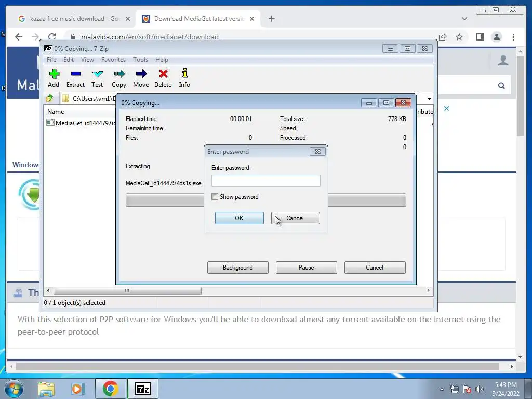Open a new Chrome tab
The width and height of the screenshot is (532, 399).
[271, 19]
